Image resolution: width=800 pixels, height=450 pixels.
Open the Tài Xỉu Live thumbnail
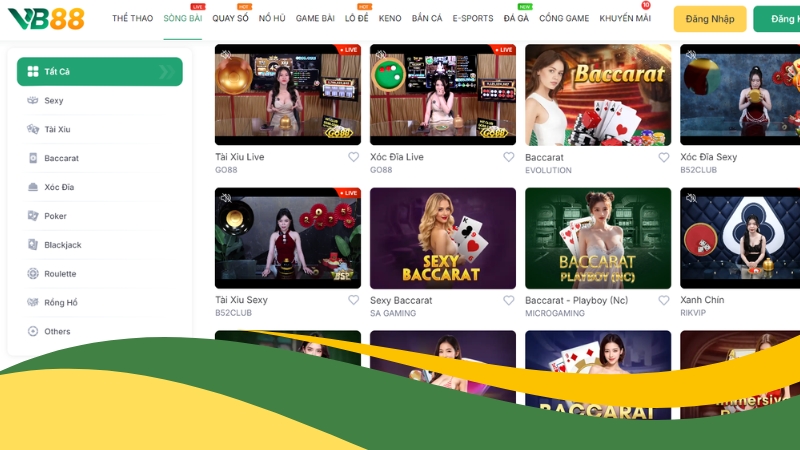[x=288, y=94]
